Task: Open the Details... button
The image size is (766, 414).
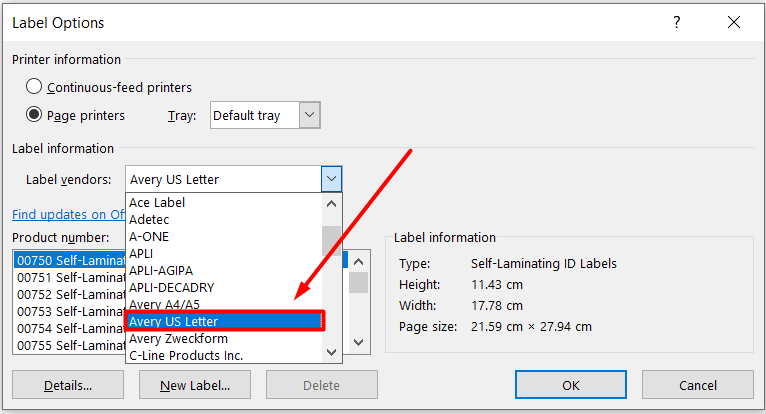Action: click(68, 385)
